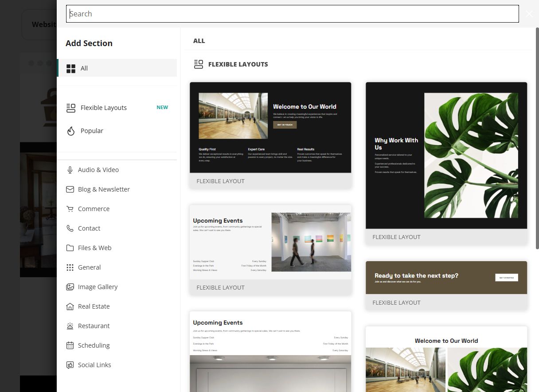539x392 pixels.
Task: Click the Flexible Layouts sidebar icon
Action: click(71, 108)
